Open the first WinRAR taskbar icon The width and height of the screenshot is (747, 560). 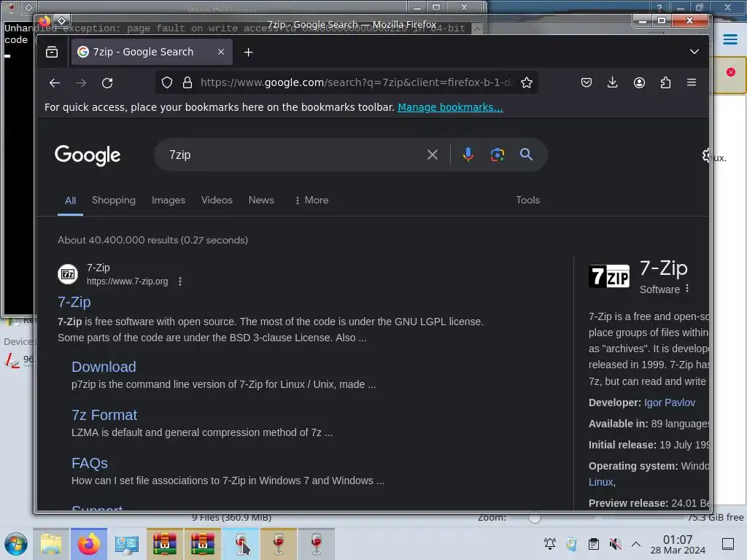click(164, 544)
